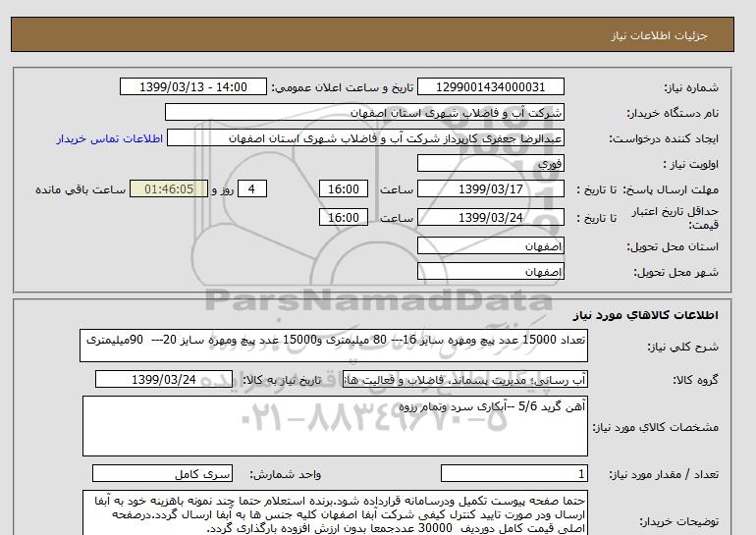The height and width of the screenshot is (535, 756).
Task: Click the label تاریخ و ساعت اعلان عمومی
Action: pyautogui.click(x=343, y=87)
